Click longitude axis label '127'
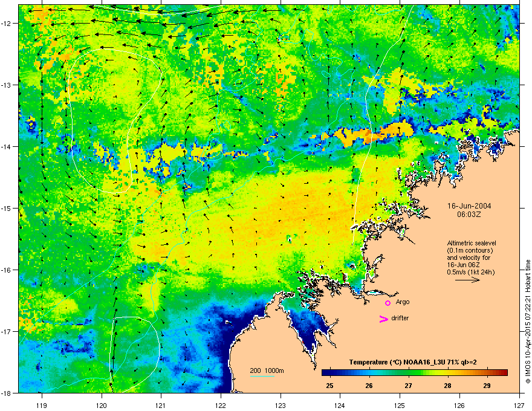This screenshot has width=532, height=411. click(519, 405)
